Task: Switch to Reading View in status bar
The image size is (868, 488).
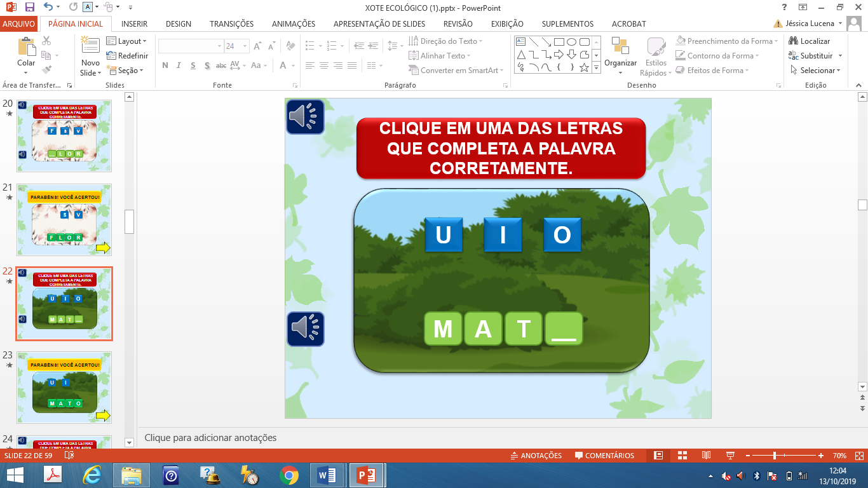Action: coord(706,456)
